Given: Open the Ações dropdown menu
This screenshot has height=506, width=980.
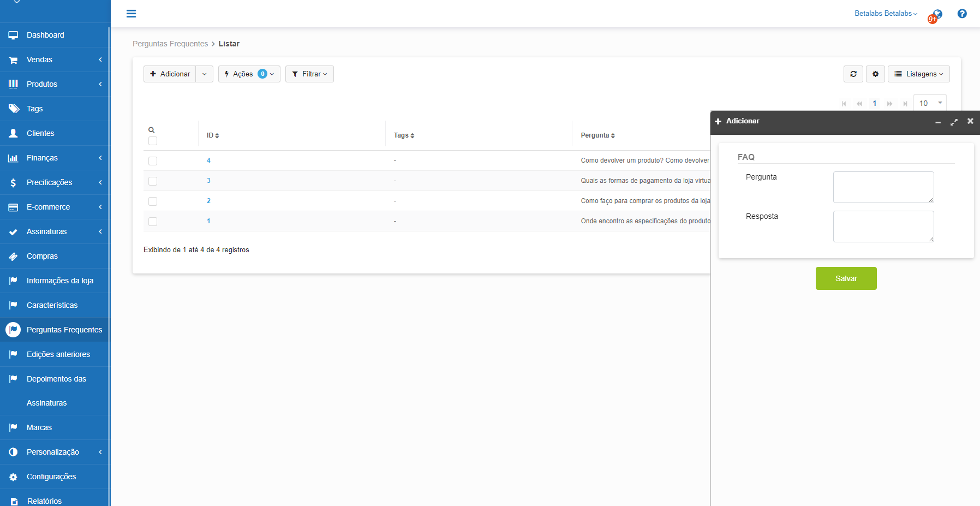Looking at the screenshot, I should pos(249,74).
